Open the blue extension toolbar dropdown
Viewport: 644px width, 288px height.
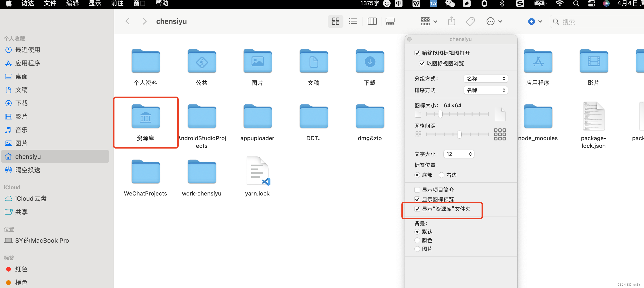click(x=535, y=21)
